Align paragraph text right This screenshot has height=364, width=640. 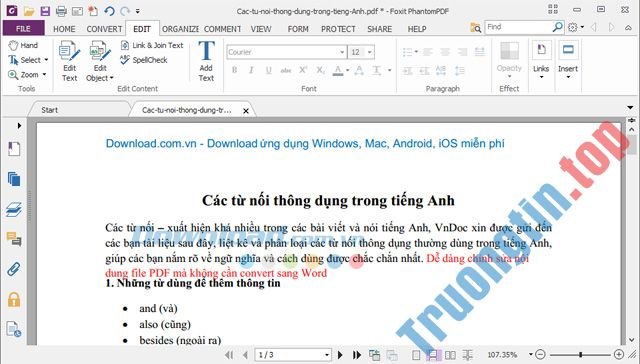pos(462,52)
